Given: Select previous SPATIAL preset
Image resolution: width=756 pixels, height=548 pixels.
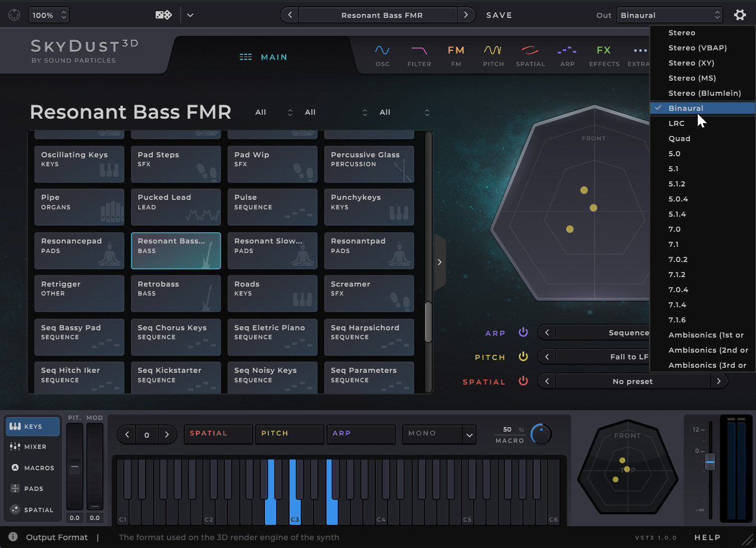Looking at the screenshot, I should 547,381.
